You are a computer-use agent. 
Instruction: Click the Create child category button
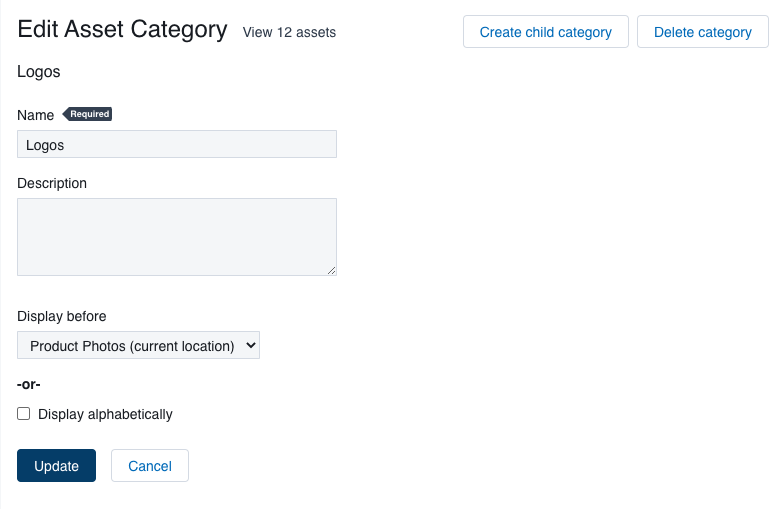pyautogui.click(x=546, y=32)
